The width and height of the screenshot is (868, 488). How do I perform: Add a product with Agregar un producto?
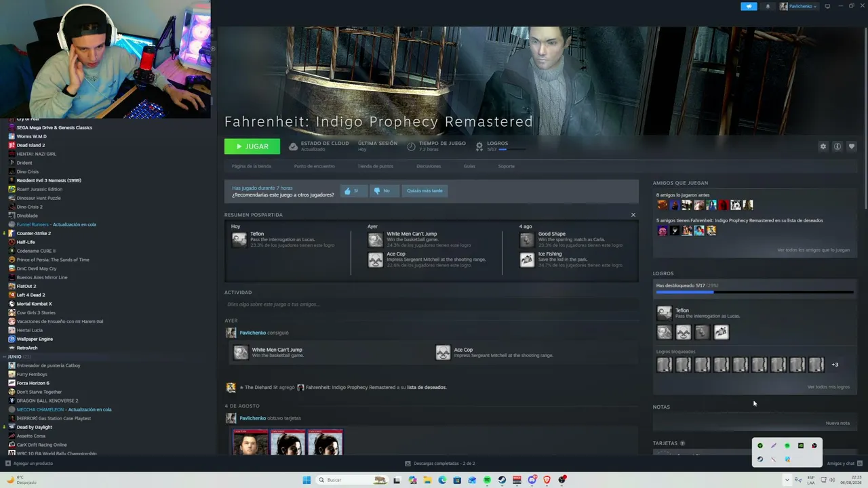click(x=29, y=464)
